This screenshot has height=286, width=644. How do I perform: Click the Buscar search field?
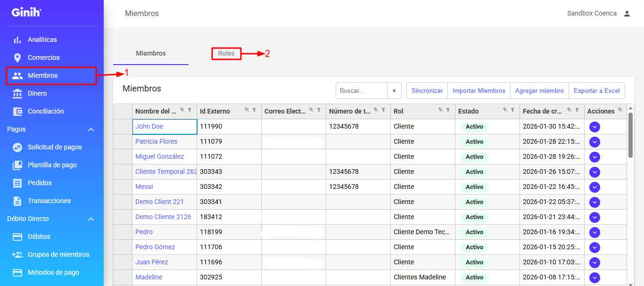tap(362, 90)
